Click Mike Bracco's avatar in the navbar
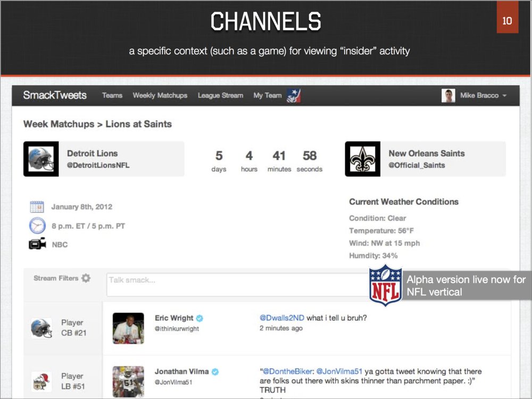The image size is (532, 399). coord(448,95)
